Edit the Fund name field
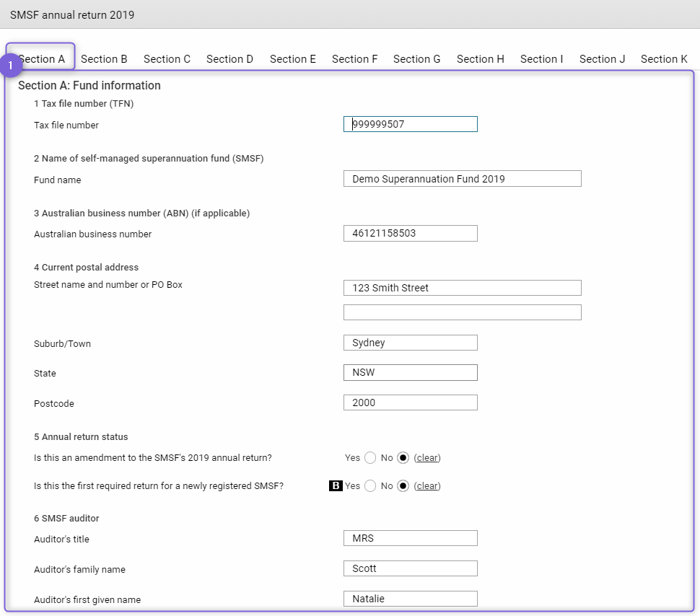700x616 pixels. (x=463, y=179)
